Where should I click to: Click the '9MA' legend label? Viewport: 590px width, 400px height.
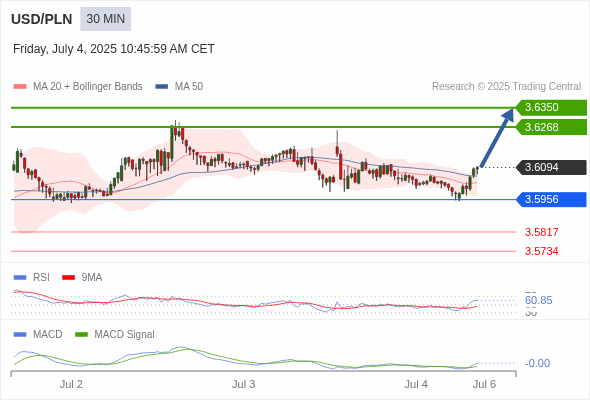(92, 278)
